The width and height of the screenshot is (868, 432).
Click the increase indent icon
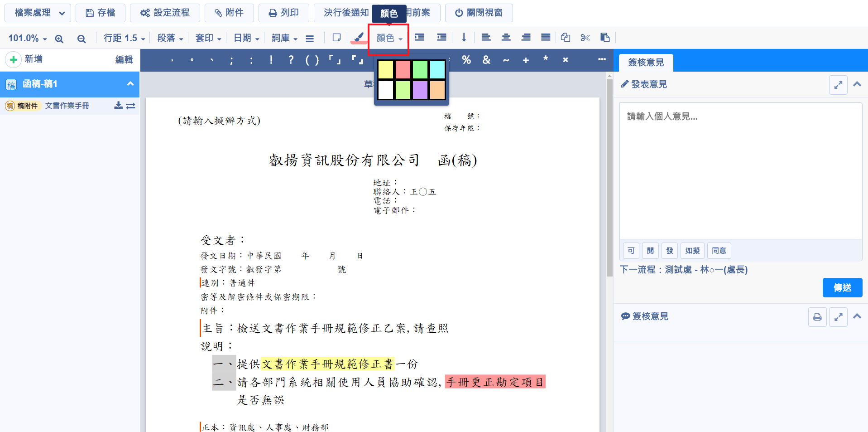pos(419,38)
